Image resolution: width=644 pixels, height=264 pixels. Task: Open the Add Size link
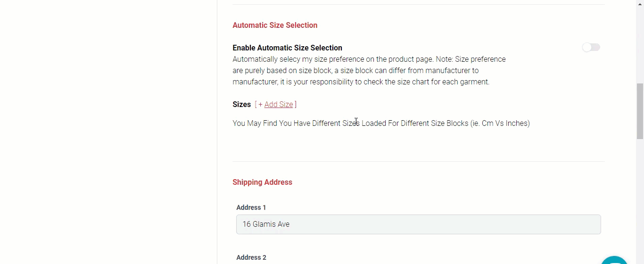279,105
